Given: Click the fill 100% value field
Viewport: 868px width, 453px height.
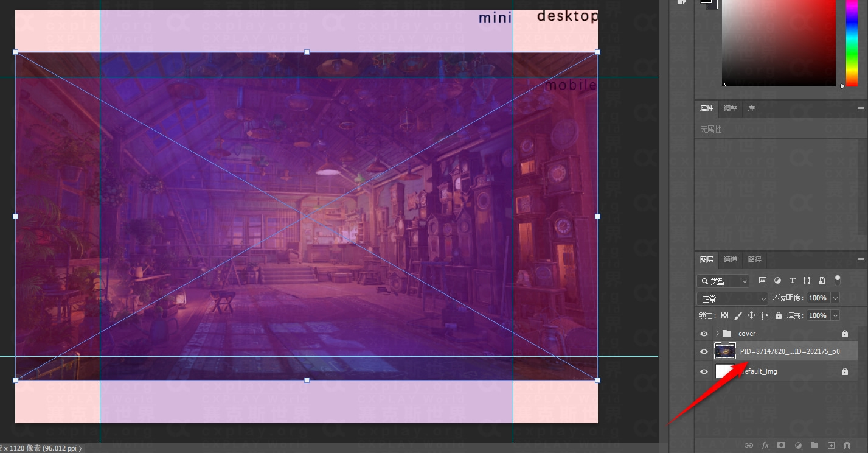Looking at the screenshot, I should coord(818,315).
